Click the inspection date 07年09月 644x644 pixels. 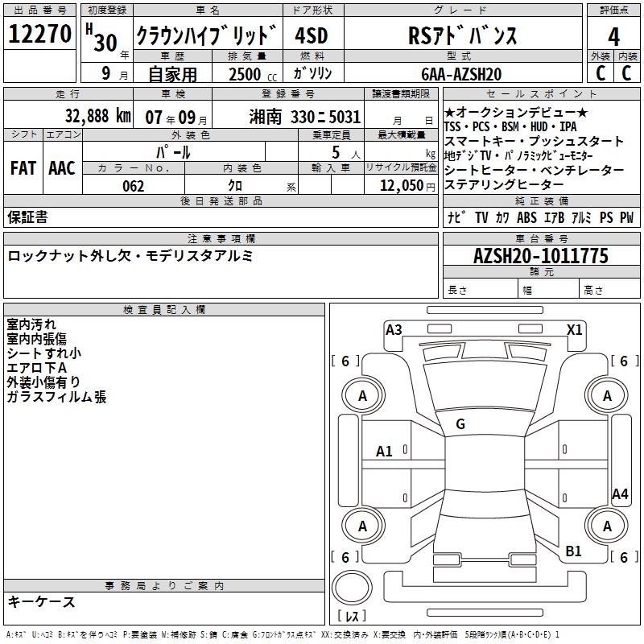(176, 118)
